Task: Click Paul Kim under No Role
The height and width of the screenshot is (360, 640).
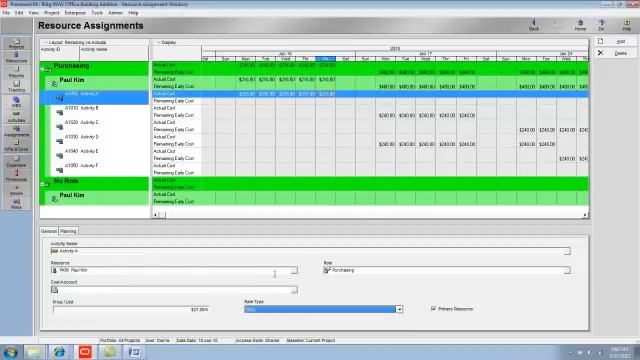Action: (x=72, y=196)
